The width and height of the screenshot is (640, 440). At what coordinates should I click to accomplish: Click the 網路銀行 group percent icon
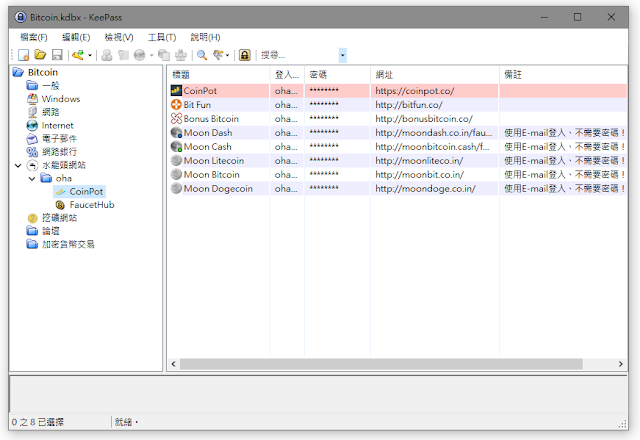[32, 152]
